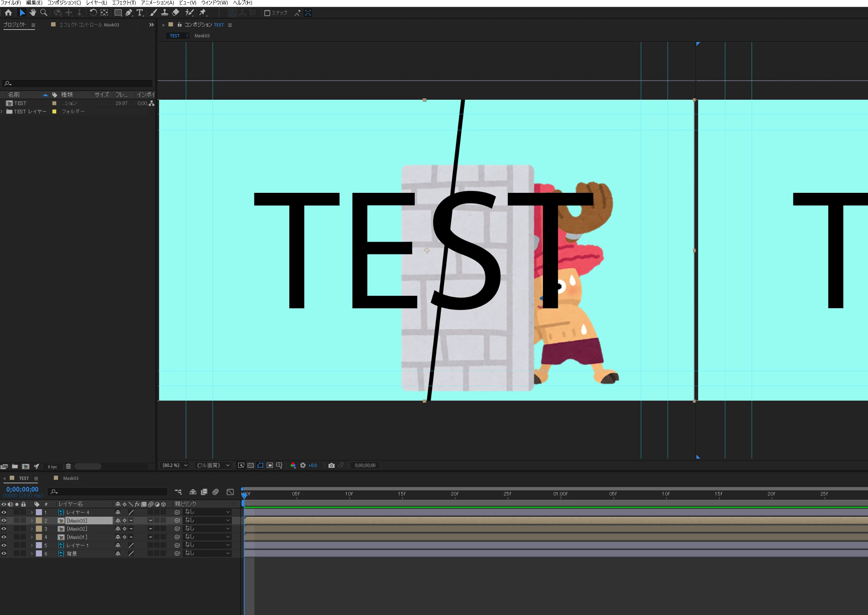Click the current timecode 0;00;00;00 display
Viewport: 868px width, 615px height.
22,489
